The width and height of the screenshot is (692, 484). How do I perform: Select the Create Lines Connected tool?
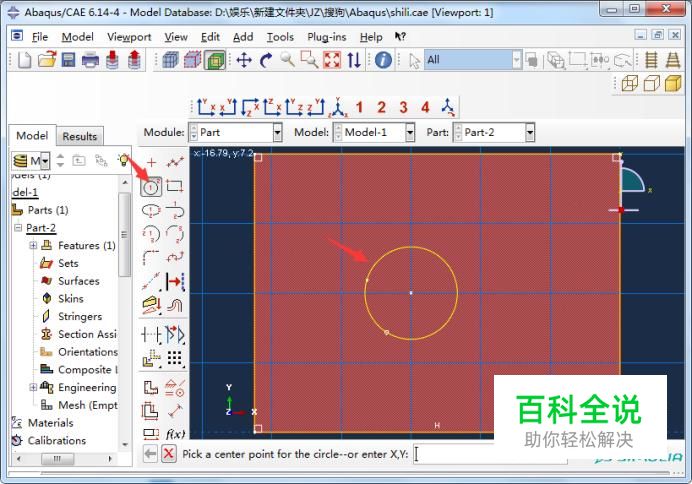pos(175,163)
